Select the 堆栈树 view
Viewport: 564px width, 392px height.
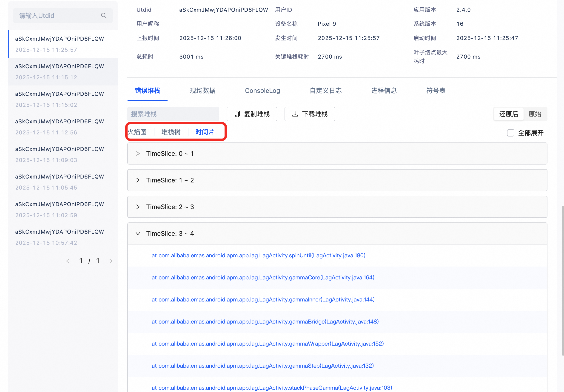tap(171, 132)
